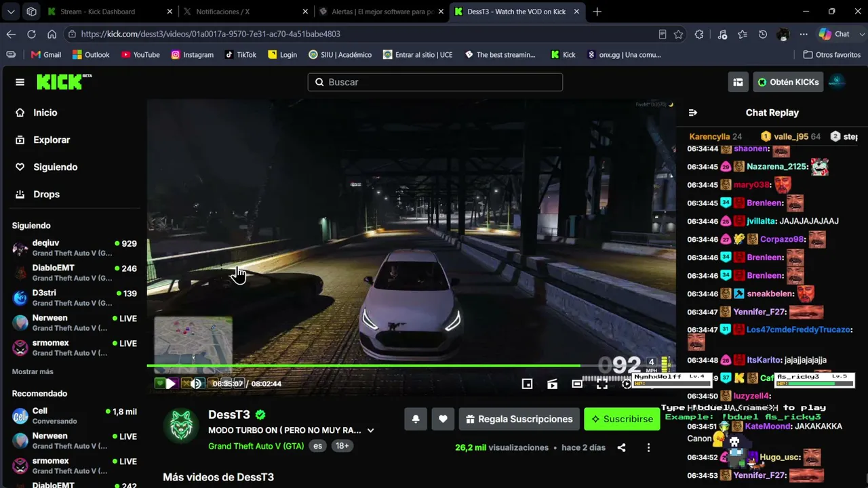868x488 pixels.
Task: Open the clip creation tool
Action: coord(552,384)
